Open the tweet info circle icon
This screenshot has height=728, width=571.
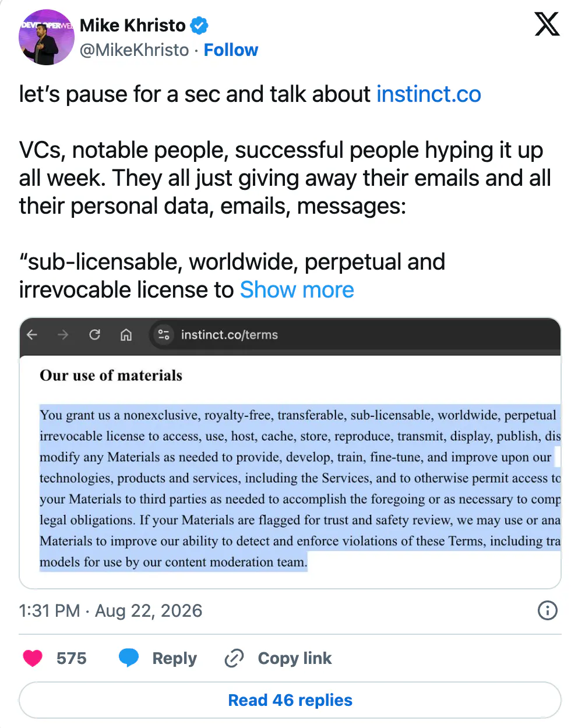point(547,610)
